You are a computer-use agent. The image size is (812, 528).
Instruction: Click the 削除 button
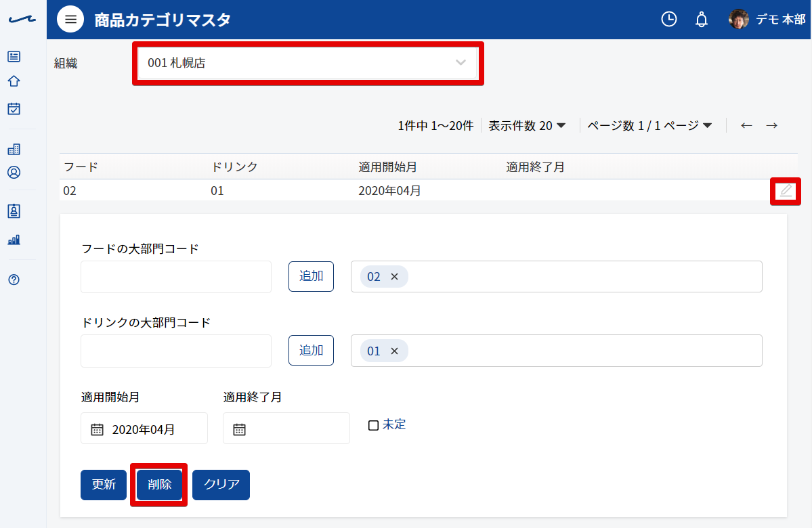click(x=160, y=485)
